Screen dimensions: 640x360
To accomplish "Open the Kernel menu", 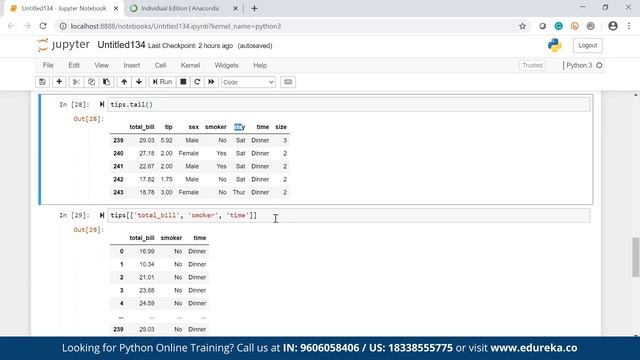I will coord(191,65).
